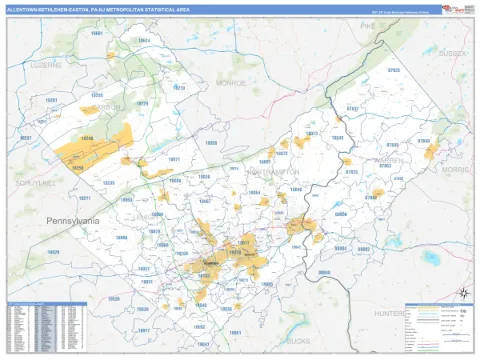The height and width of the screenshot is (360, 480).
Task: Click ZIP code 18078 label
Action: coord(154,231)
